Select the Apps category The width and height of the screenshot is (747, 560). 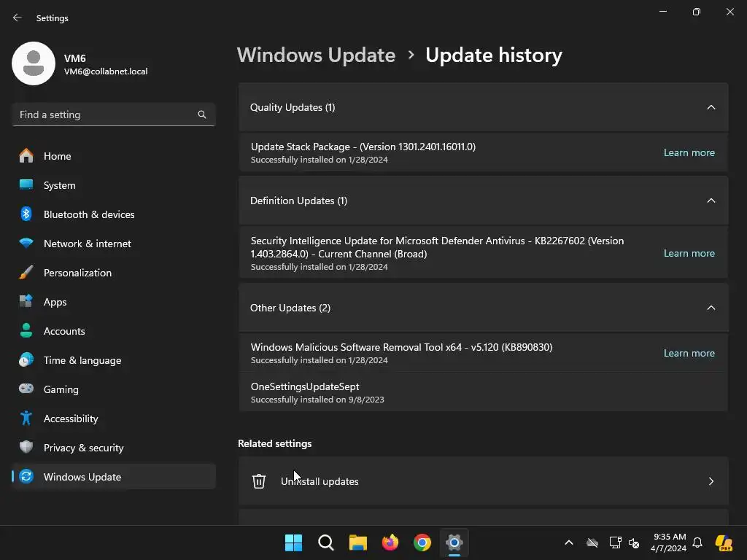click(113, 301)
